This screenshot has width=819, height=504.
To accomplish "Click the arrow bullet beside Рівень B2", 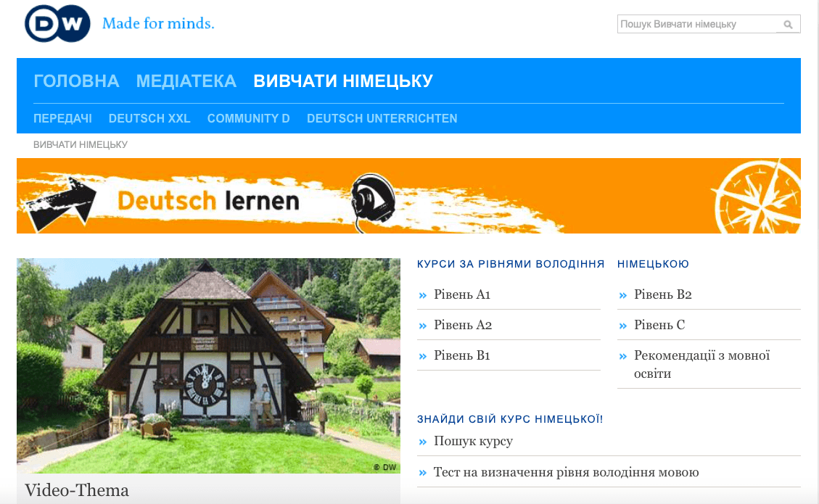I will point(622,295).
